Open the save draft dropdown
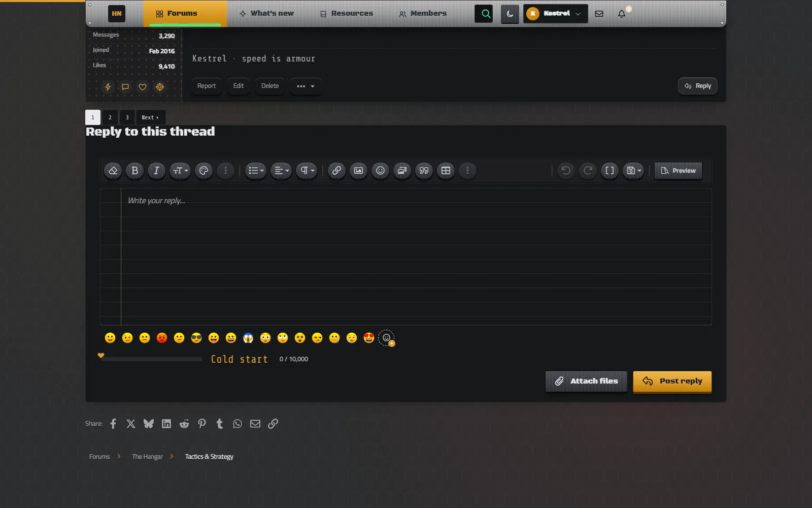Viewport: 812px width, 508px height. pos(633,171)
